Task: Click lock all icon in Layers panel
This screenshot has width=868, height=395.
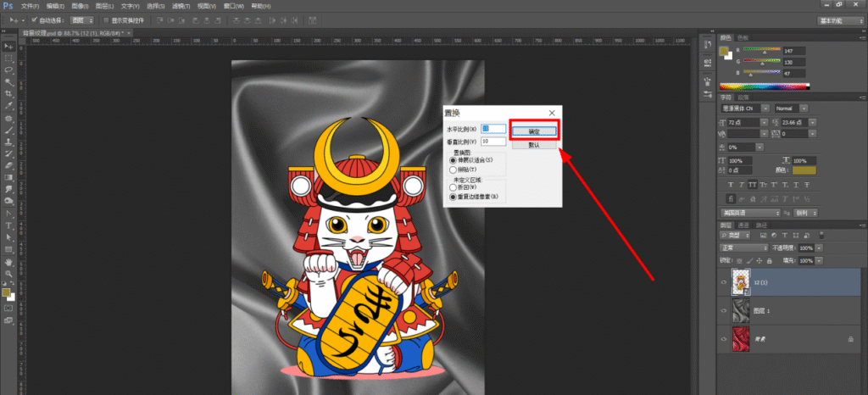Action: pyautogui.click(x=770, y=260)
